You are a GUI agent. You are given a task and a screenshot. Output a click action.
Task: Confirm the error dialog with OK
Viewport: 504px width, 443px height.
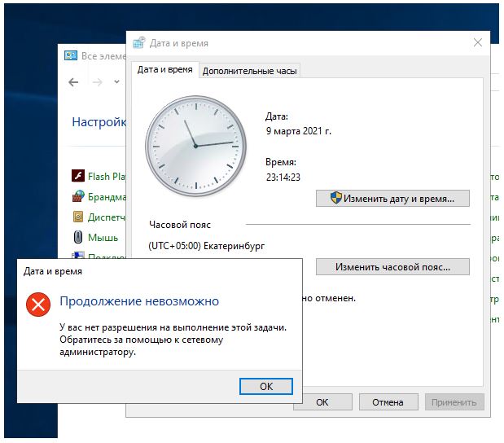point(266,386)
